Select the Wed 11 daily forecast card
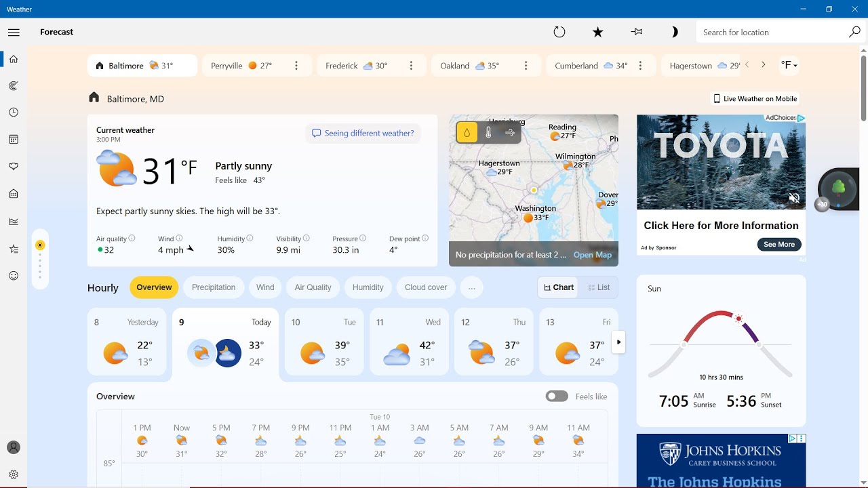 click(x=409, y=342)
